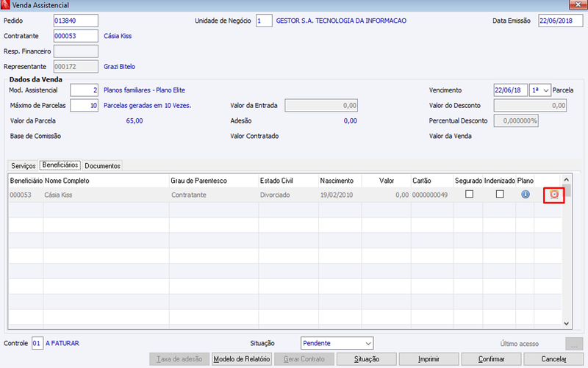Click the Valor column header
This screenshot has width=588, height=368.
point(387,181)
